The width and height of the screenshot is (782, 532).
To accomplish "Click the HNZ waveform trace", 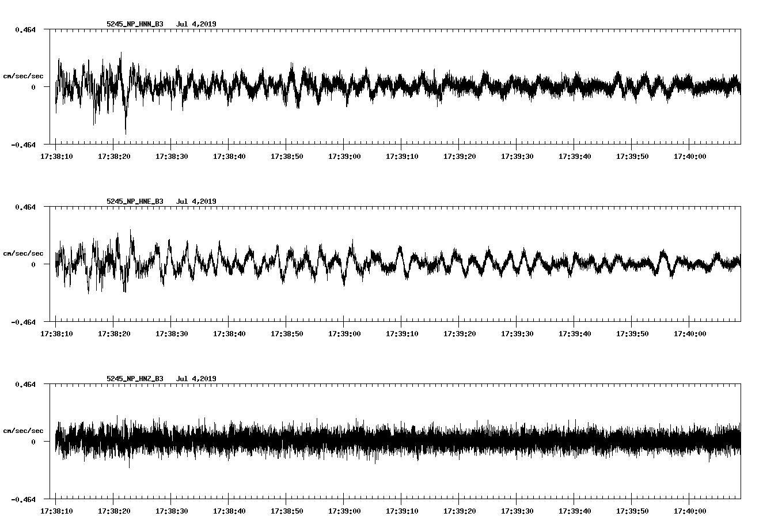I will [x=398, y=442].
